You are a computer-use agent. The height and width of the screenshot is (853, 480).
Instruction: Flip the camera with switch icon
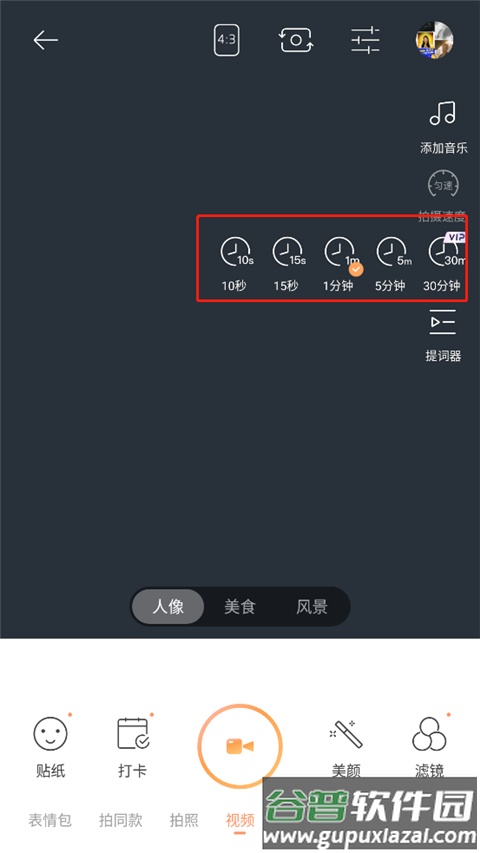tap(296, 40)
